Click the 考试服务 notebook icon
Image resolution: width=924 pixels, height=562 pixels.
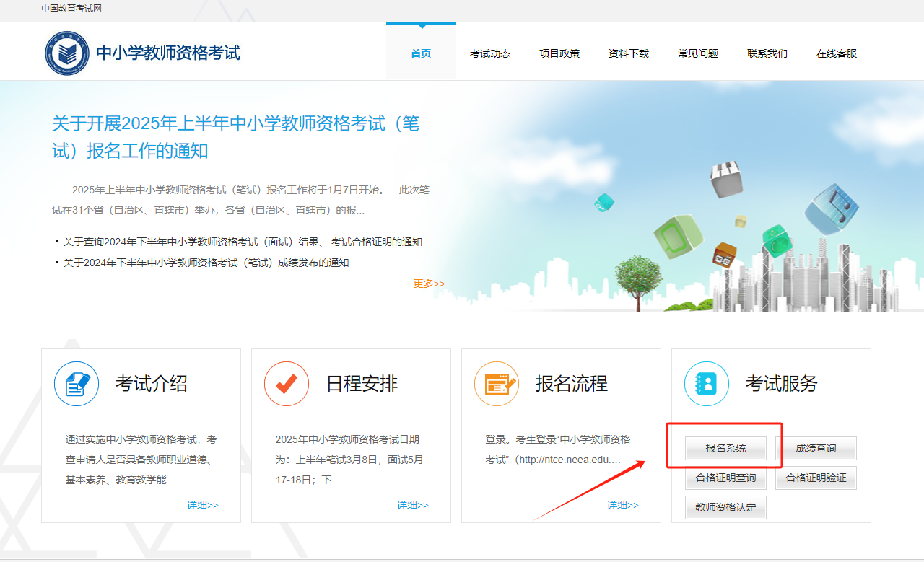[707, 384]
